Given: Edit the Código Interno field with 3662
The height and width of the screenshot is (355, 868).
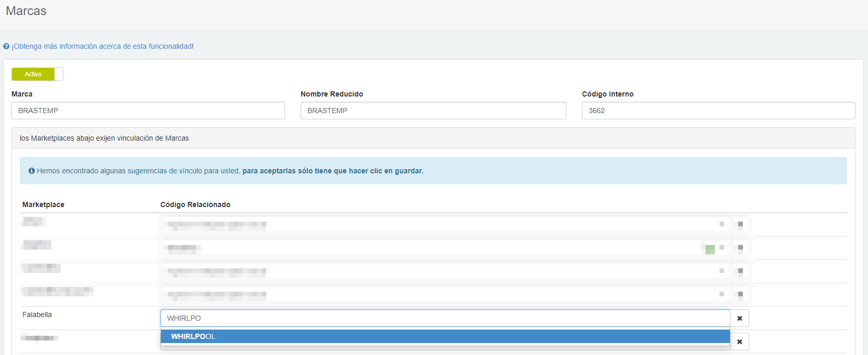Looking at the screenshot, I should point(718,111).
